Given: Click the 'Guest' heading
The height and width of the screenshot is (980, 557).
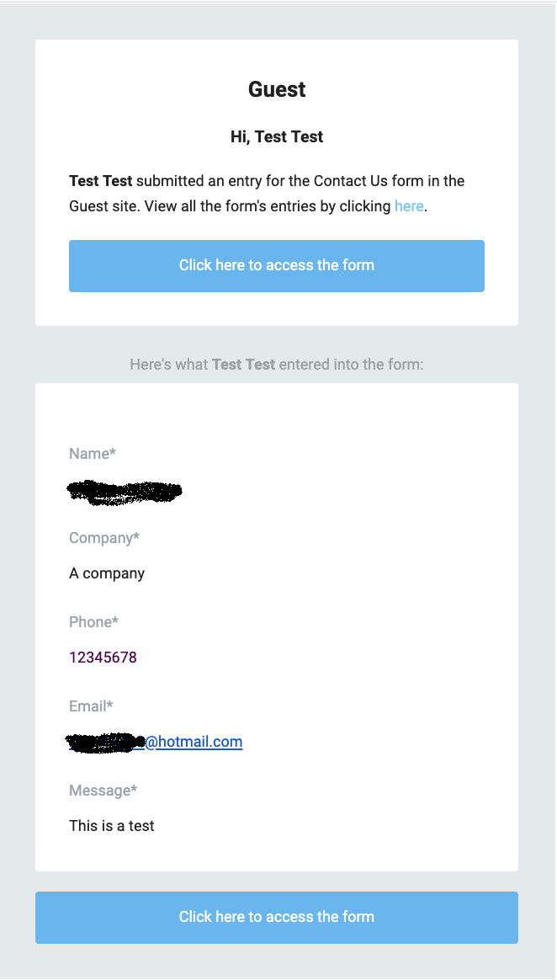Looking at the screenshot, I should (277, 89).
